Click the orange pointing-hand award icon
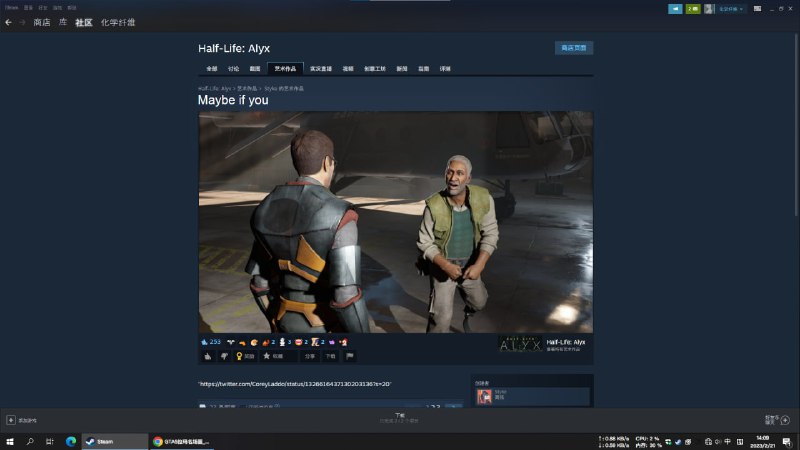Viewport: 800px width, 450px height. (x=242, y=342)
